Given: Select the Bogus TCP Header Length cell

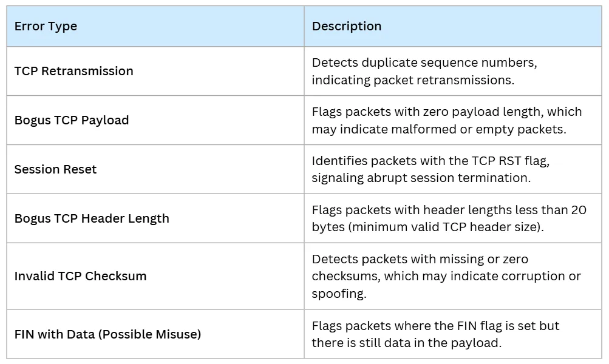Looking at the screenshot, I should 92,218.
